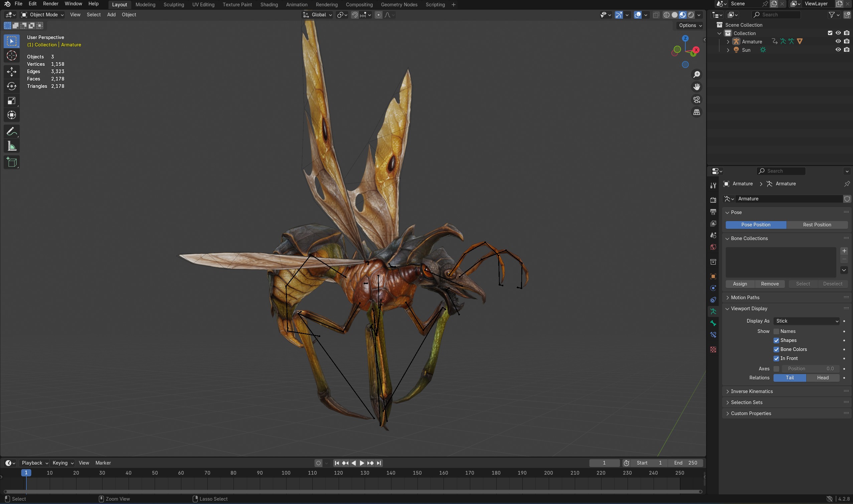Click the Add Cube tool icon
Viewport: 853px width, 504px height.
point(12,162)
